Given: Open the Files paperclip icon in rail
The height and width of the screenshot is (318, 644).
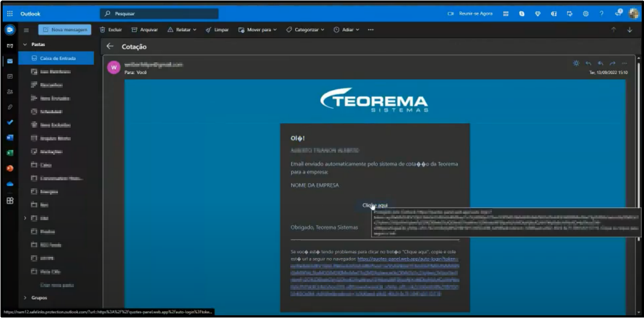Looking at the screenshot, I should pyautogui.click(x=9, y=107).
